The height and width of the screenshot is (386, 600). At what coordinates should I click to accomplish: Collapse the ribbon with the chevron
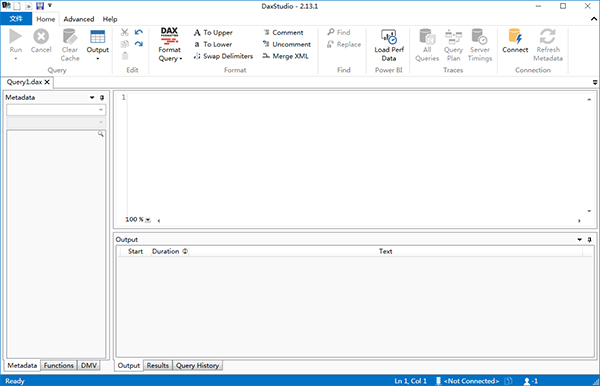coord(594,19)
